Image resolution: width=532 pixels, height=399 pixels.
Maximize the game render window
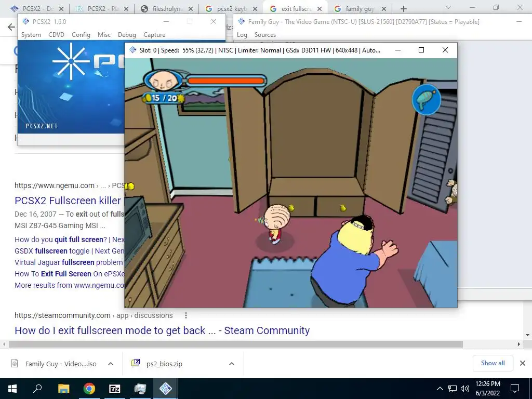point(421,50)
